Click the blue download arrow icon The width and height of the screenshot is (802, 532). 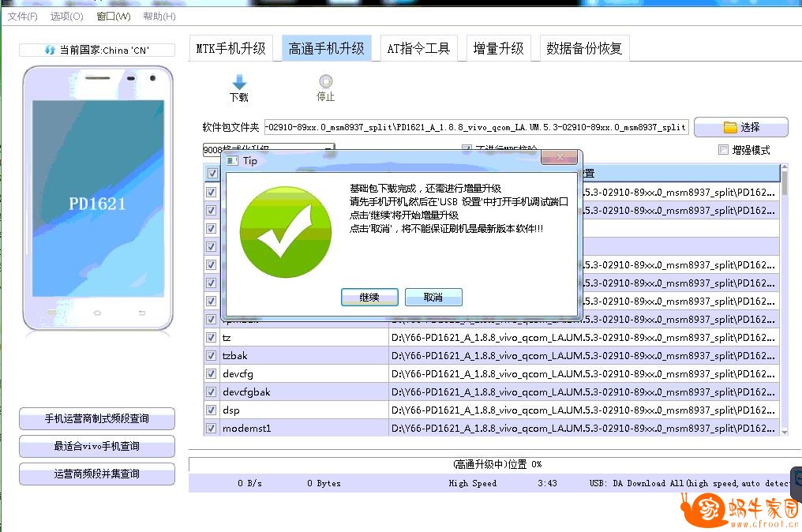[239, 82]
